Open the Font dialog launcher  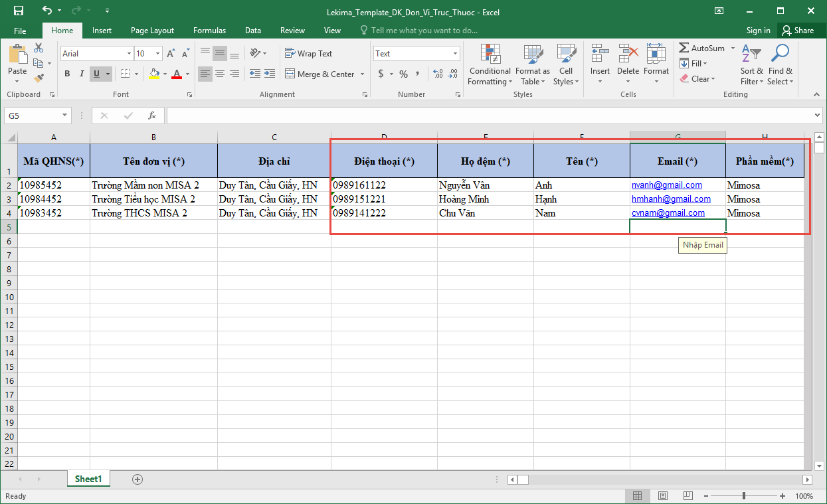point(189,95)
